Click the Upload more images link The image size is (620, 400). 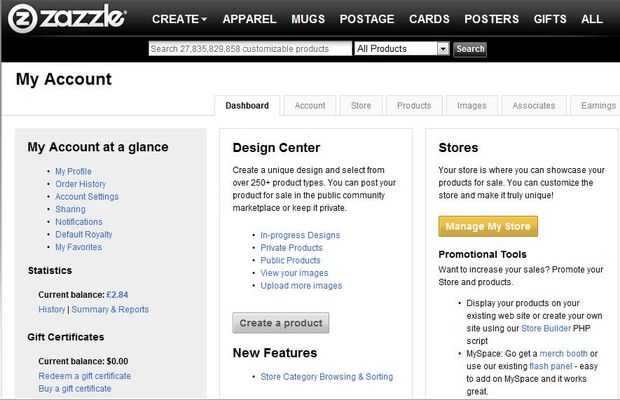tap(301, 286)
